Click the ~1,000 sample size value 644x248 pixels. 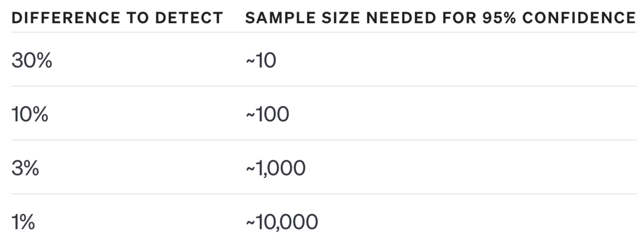pyautogui.click(x=275, y=168)
